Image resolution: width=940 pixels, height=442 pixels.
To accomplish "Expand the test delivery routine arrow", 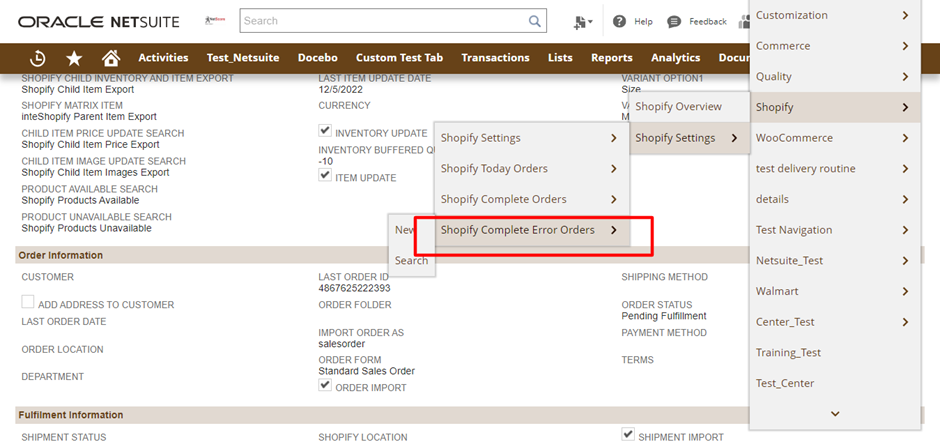I will [x=905, y=169].
